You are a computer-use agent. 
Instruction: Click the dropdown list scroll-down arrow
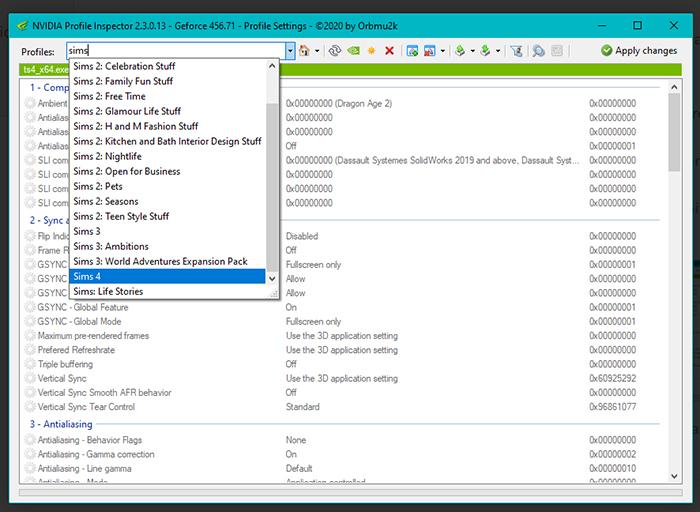272,279
